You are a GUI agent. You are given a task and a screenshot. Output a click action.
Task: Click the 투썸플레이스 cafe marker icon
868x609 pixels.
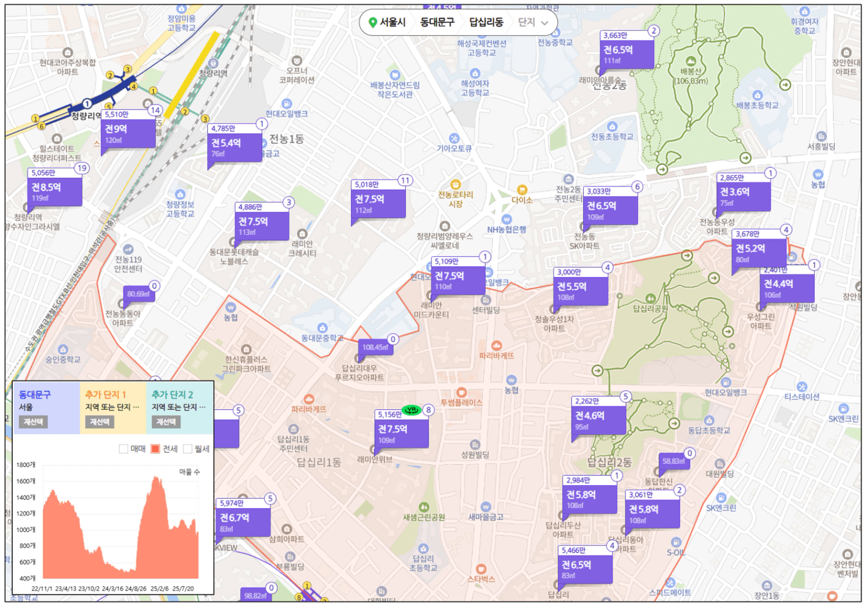tap(462, 392)
